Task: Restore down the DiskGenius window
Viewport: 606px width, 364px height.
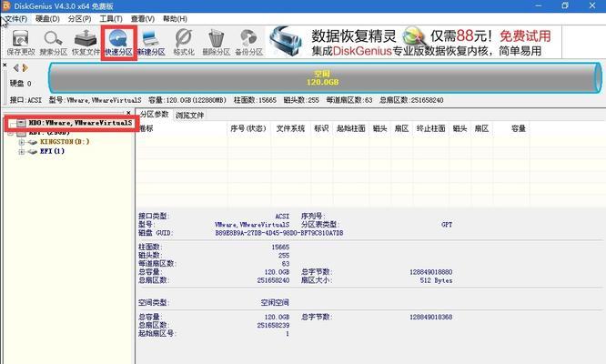Action: pyautogui.click(x=565, y=5)
